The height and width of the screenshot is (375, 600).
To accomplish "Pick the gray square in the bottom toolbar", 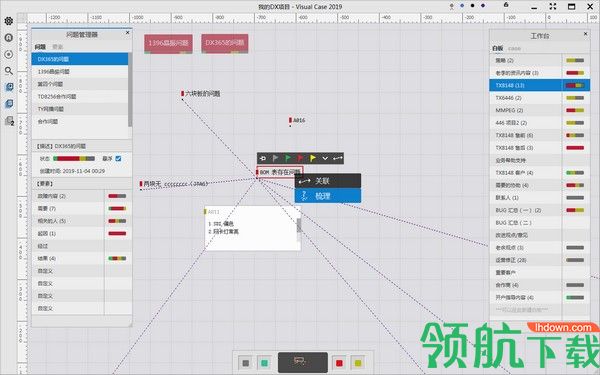I will point(246,363).
